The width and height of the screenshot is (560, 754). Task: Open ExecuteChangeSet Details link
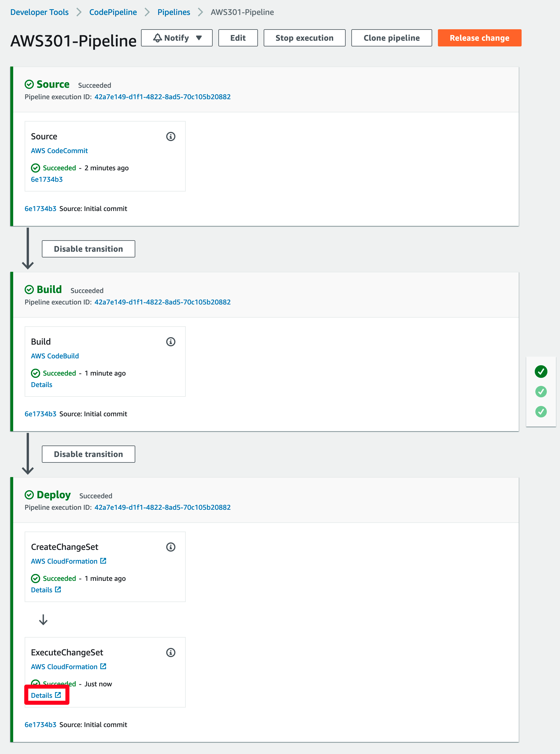coord(46,695)
